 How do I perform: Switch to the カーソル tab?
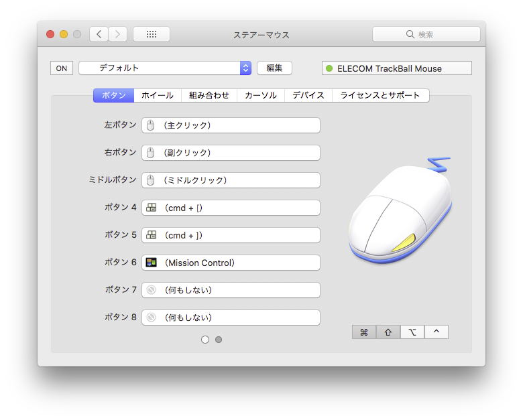tap(261, 95)
